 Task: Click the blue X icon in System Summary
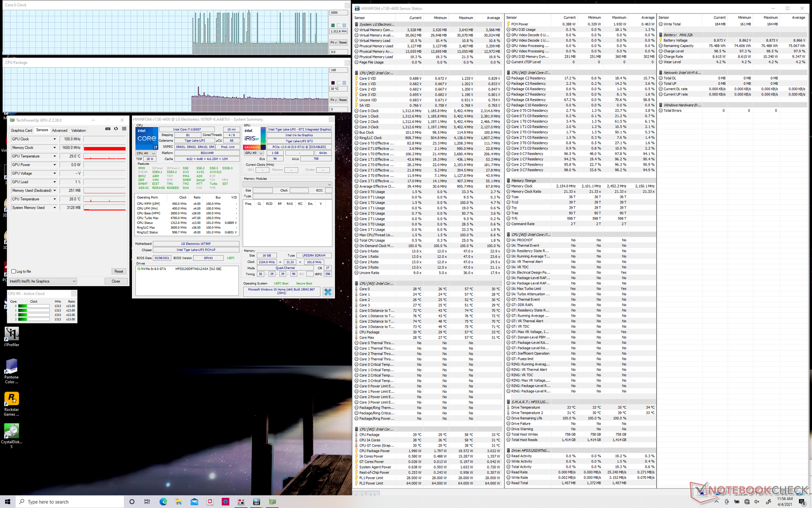(328, 292)
